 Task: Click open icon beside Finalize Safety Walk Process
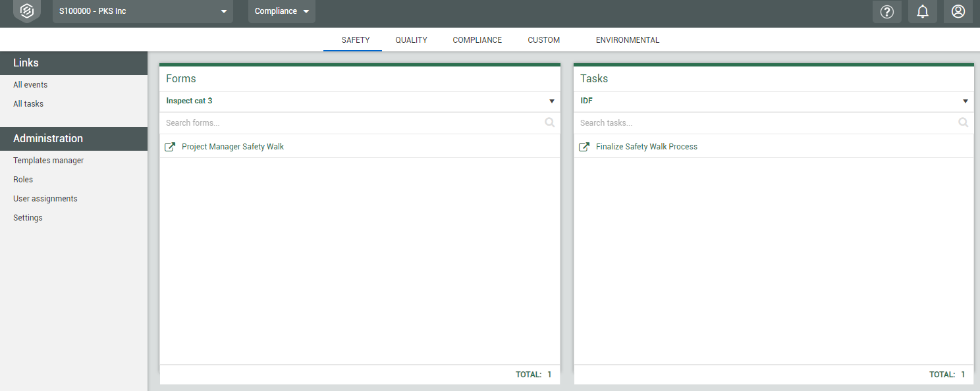(584, 147)
